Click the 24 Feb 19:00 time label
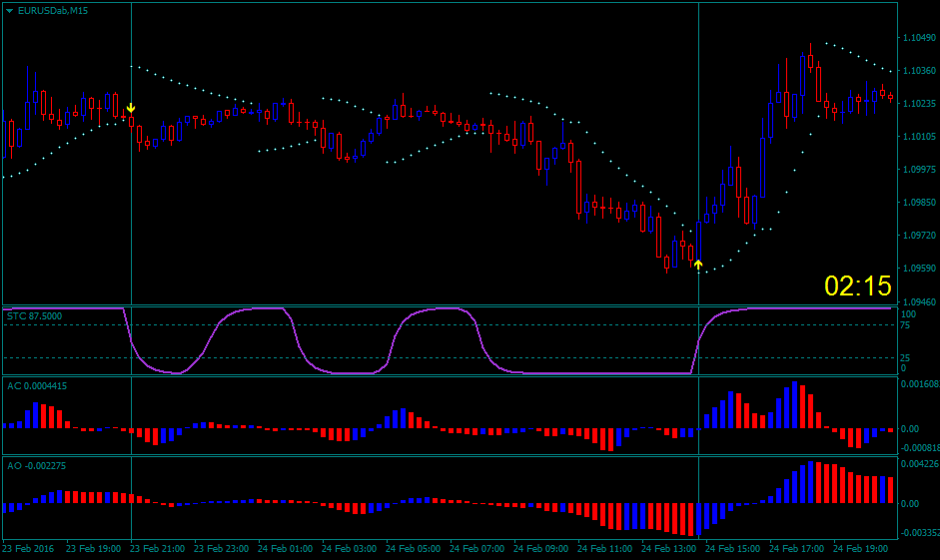This screenshot has width=940, height=560. tap(861, 548)
